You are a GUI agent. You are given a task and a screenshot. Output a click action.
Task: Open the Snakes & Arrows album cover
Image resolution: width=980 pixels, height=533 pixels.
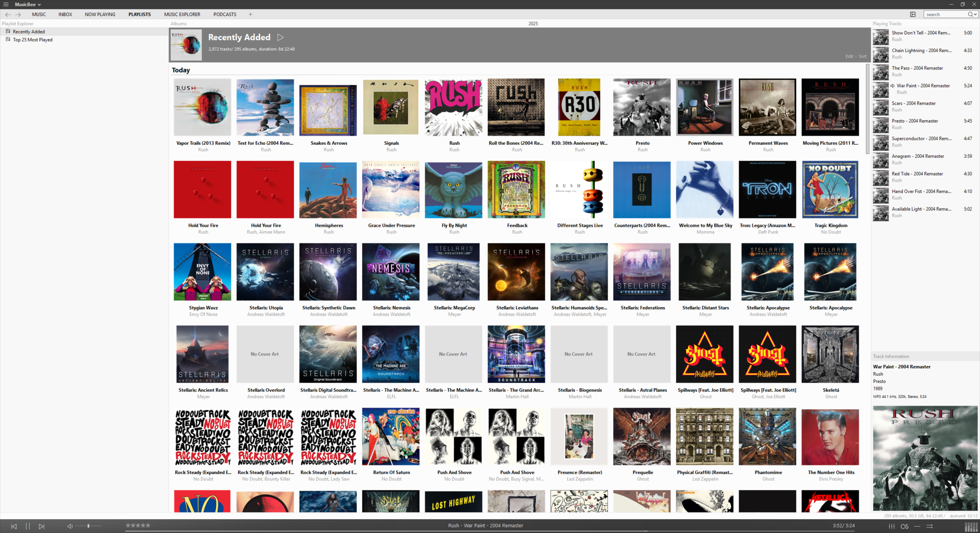pos(328,110)
